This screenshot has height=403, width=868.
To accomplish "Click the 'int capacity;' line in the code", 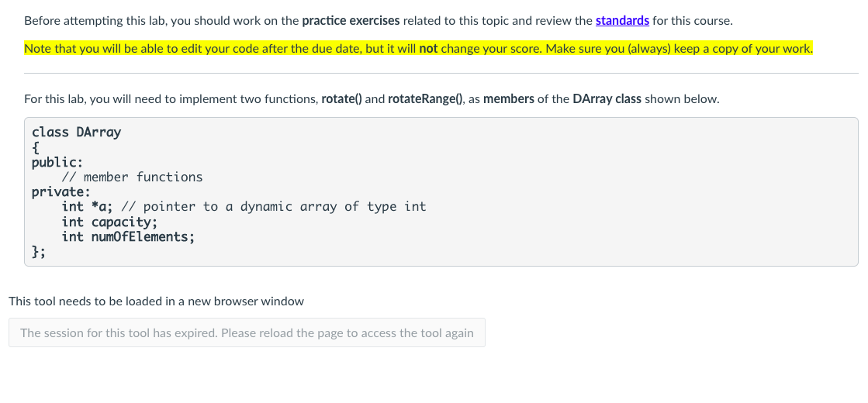I will (x=109, y=222).
